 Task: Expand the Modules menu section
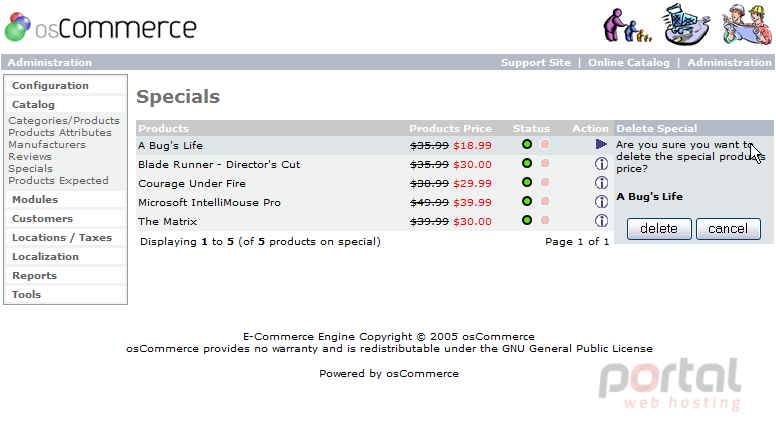tap(35, 199)
